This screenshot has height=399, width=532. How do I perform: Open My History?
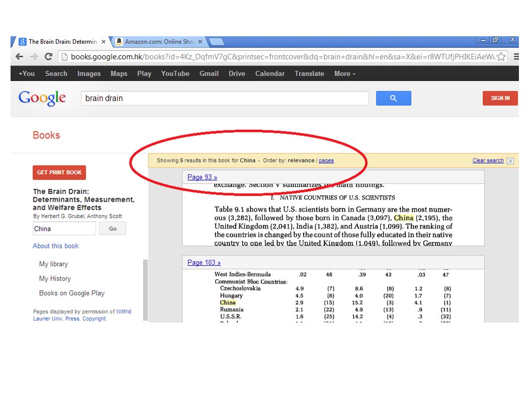(x=55, y=279)
